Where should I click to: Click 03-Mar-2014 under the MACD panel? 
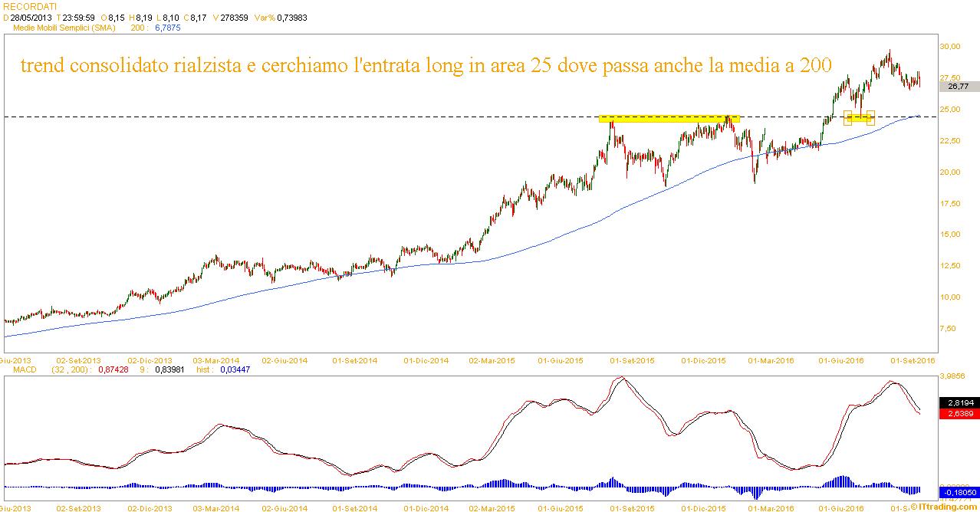(x=215, y=507)
